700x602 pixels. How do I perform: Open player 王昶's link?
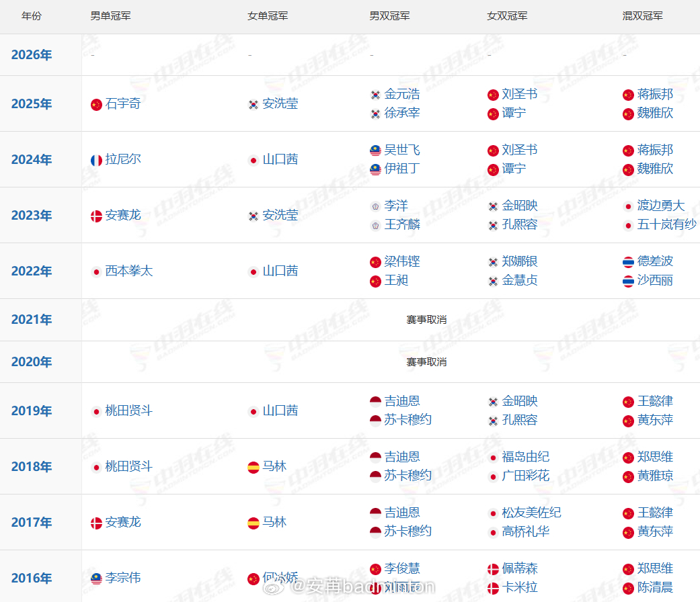pyautogui.click(x=397, y=280)
